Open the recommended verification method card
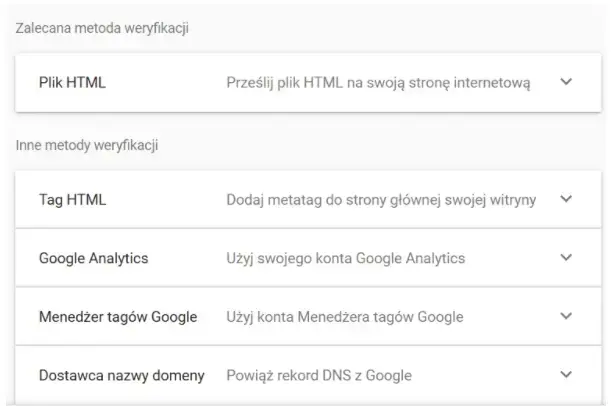This screenshot has height=406, width=616. pos(300,83)
